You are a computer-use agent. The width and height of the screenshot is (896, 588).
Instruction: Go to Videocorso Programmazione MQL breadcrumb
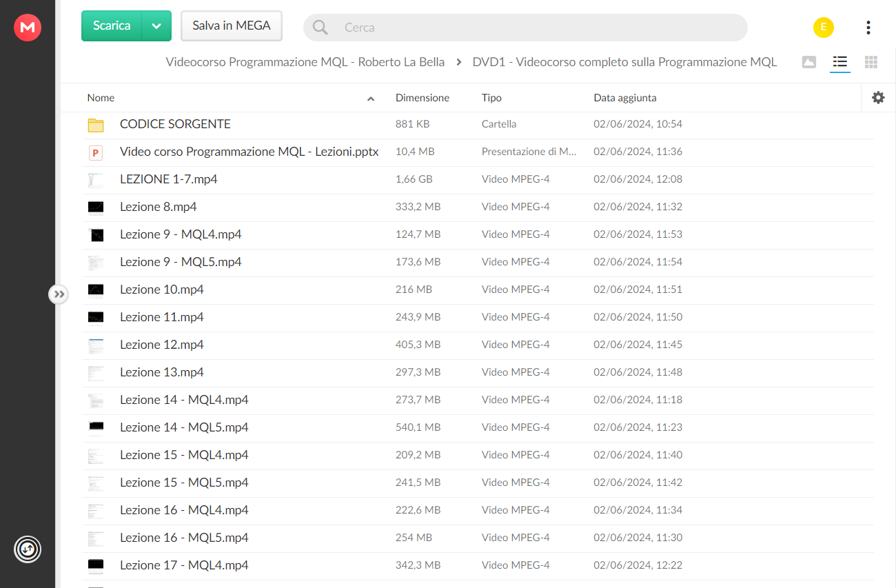pos(305,62)
